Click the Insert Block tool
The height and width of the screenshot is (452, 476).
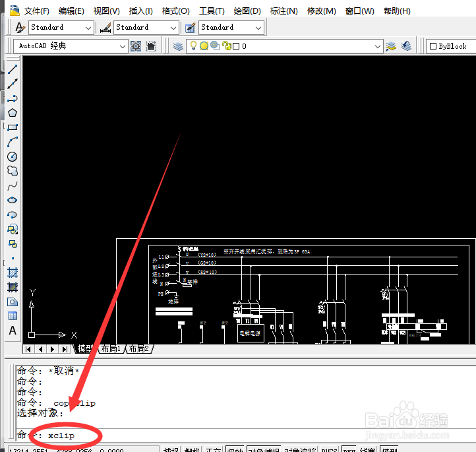coord(13,230)
